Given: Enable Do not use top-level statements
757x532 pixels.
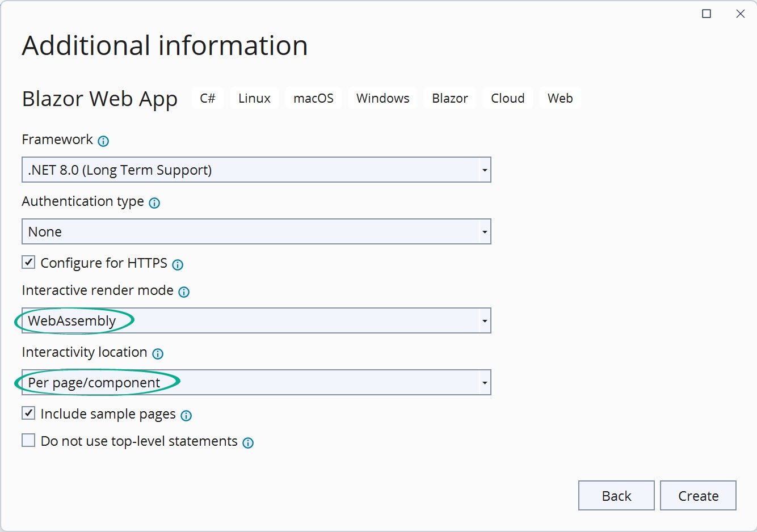Looking at the screenshot, I should click(28, 440).
